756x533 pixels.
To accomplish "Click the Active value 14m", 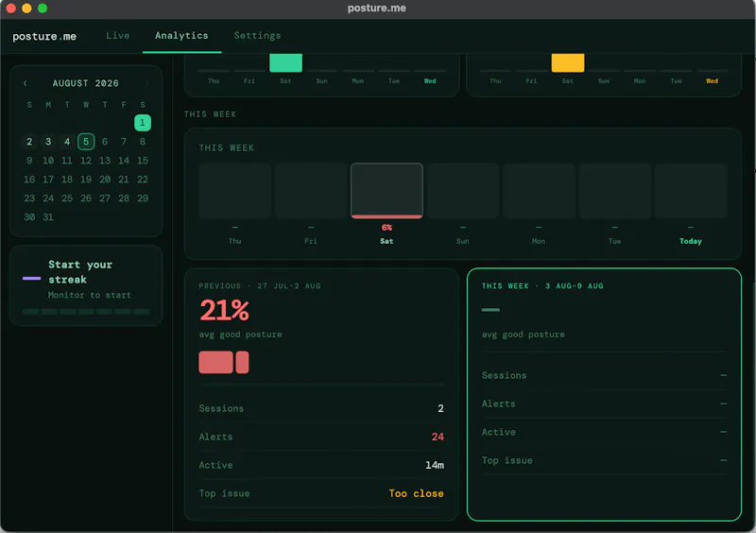I will 435,466.
